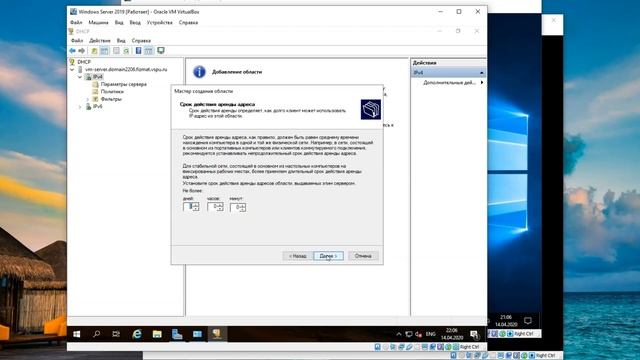
Task: Click the Далее button in the wizard
Action: click(328, 256)
